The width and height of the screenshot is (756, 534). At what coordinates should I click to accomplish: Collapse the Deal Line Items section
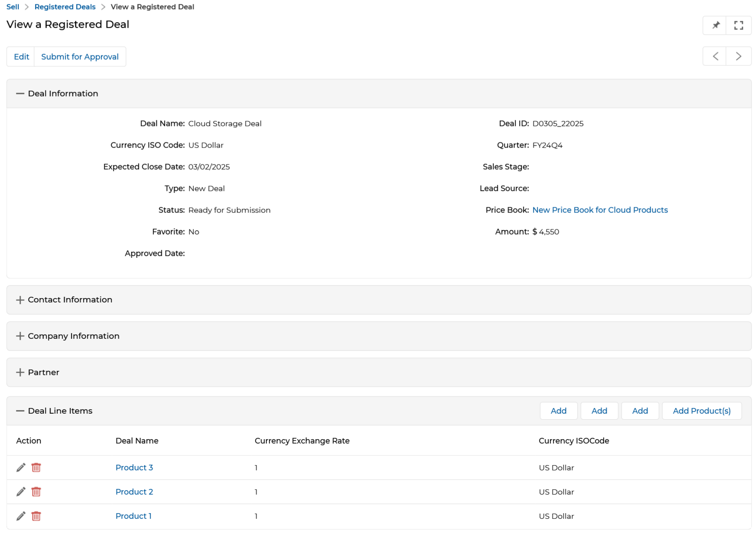(20, 411)
